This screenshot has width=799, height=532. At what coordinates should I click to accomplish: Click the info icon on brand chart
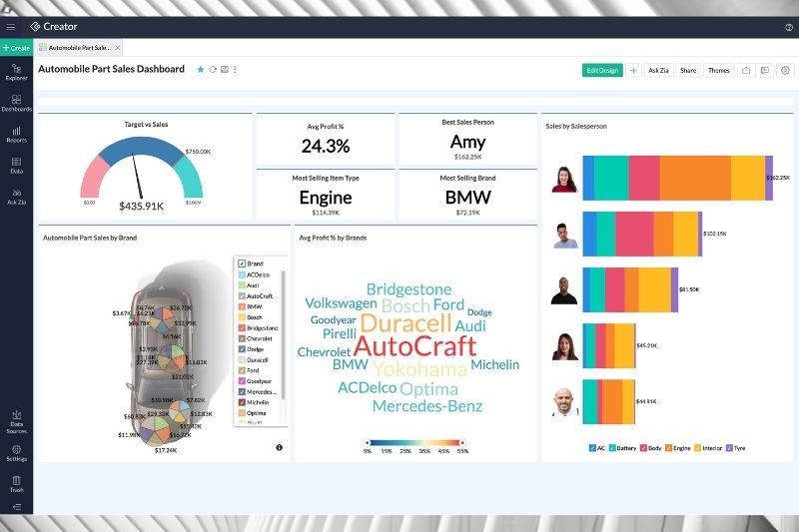click(280, 447)
